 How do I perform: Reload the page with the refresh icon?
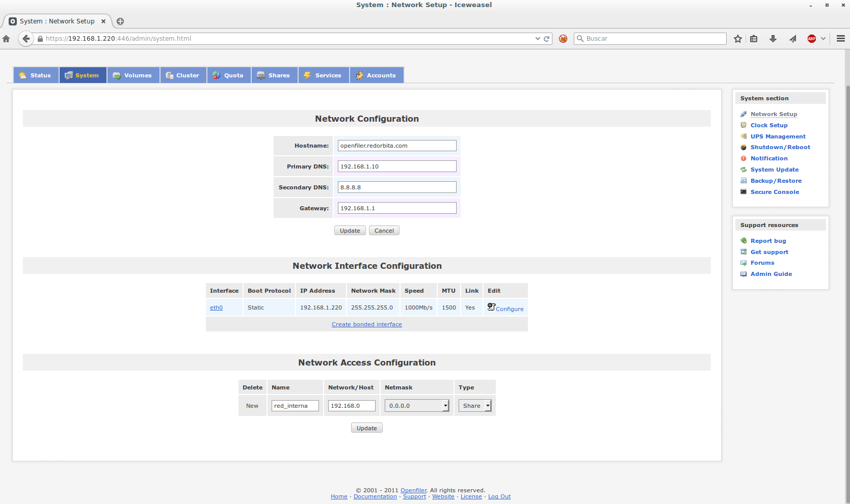[x=547, y=39]
